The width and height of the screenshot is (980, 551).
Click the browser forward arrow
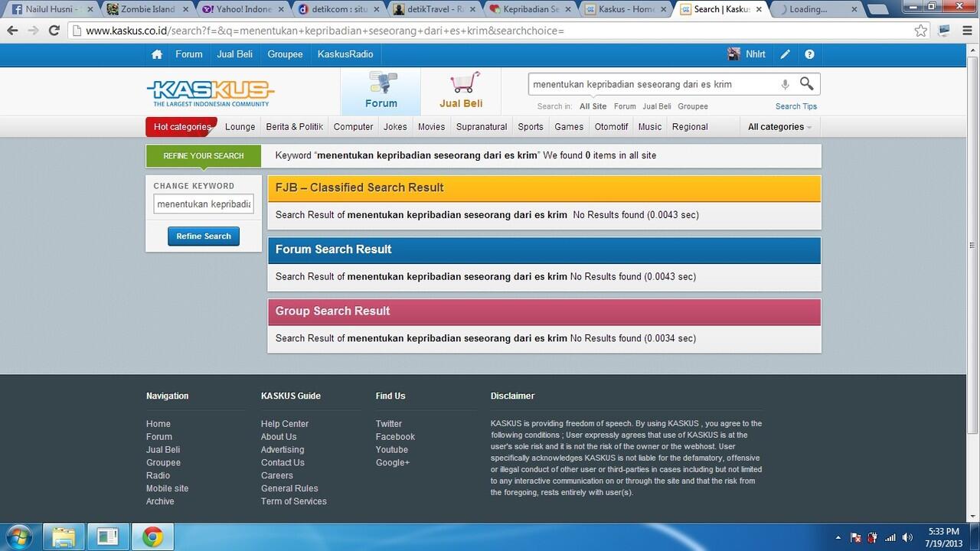coord(33,31)
